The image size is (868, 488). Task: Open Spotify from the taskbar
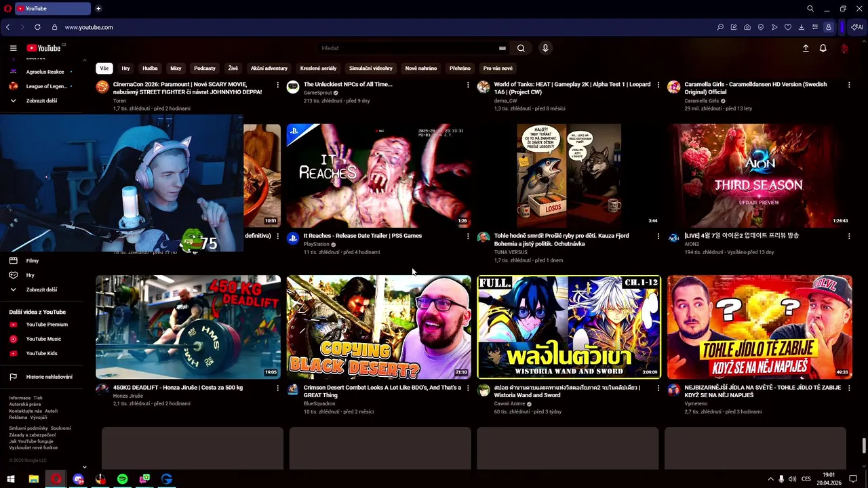pyautogui.click(x=122, y=479)
